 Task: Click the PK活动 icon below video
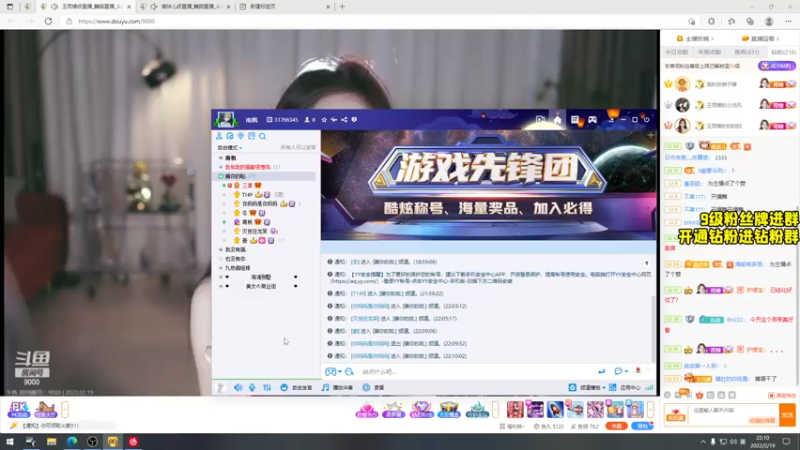tap(19, 410)
